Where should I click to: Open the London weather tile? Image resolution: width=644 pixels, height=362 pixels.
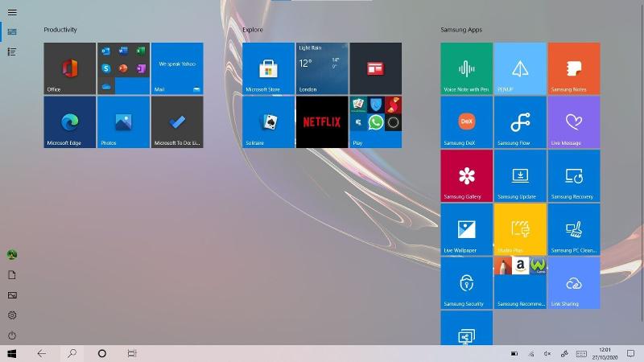(322, 68)
